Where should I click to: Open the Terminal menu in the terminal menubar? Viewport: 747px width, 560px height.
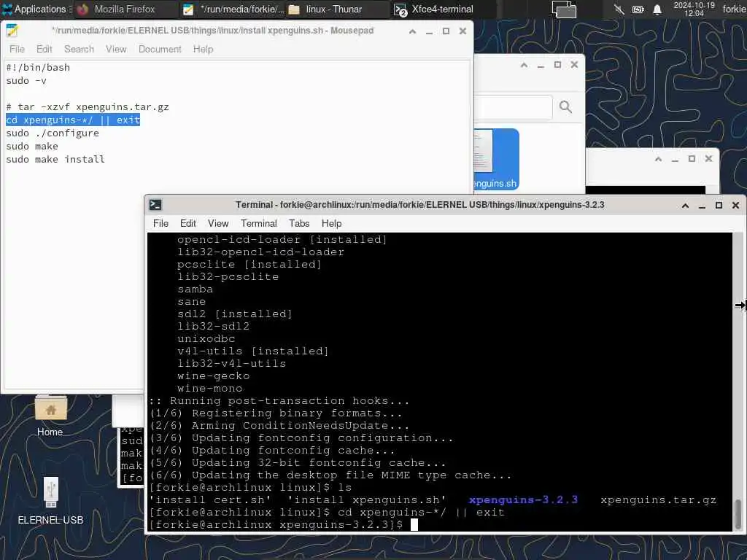click(259, 223)
